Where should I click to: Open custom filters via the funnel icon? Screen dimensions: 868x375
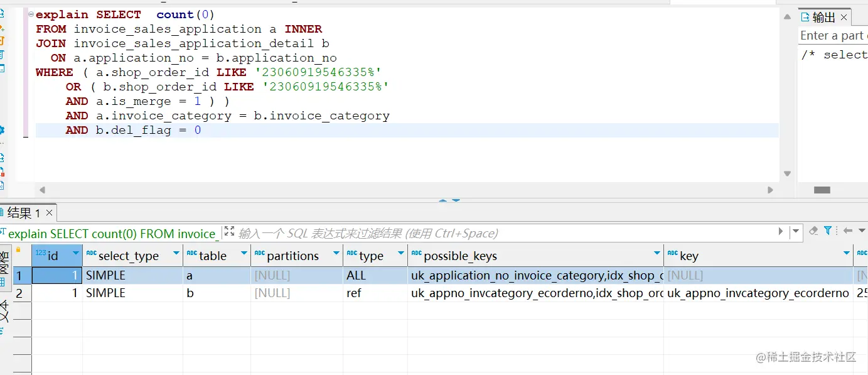pos(828,231)
